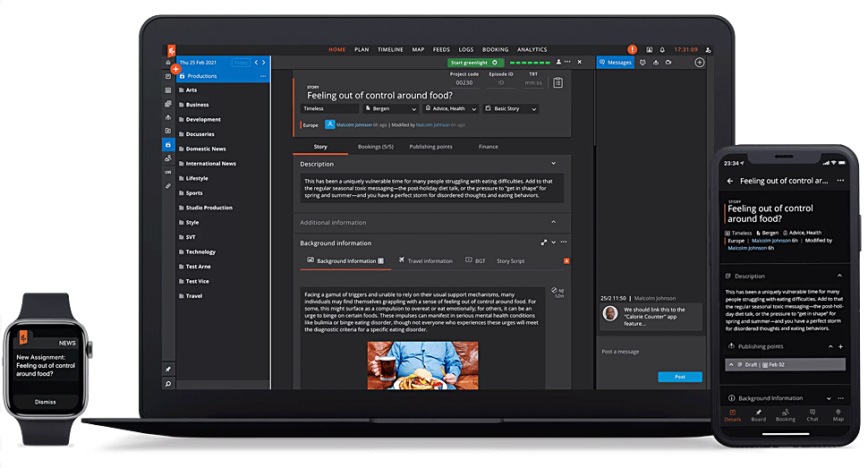The image size is (868, 468).
Task: Collapse the Description section
Action: [553, 164]
